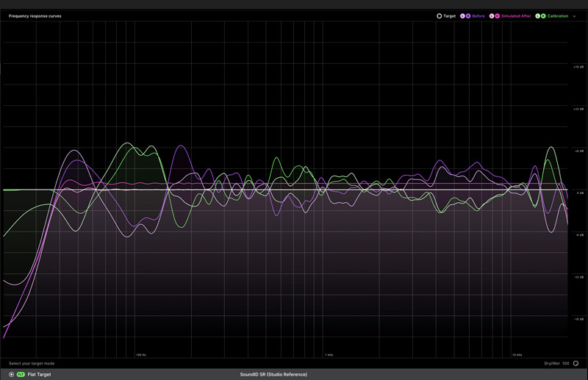Click the Flat Target mode label

pos(39,374)
